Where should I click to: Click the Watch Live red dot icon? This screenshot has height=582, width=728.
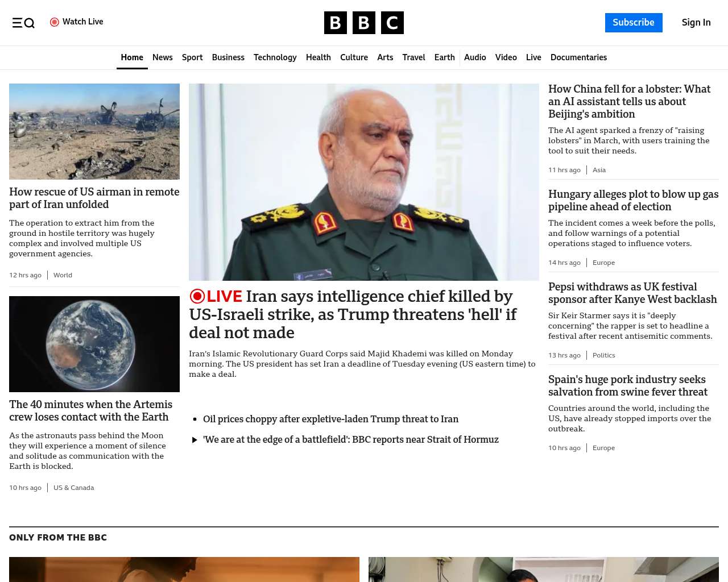(55, 22)
